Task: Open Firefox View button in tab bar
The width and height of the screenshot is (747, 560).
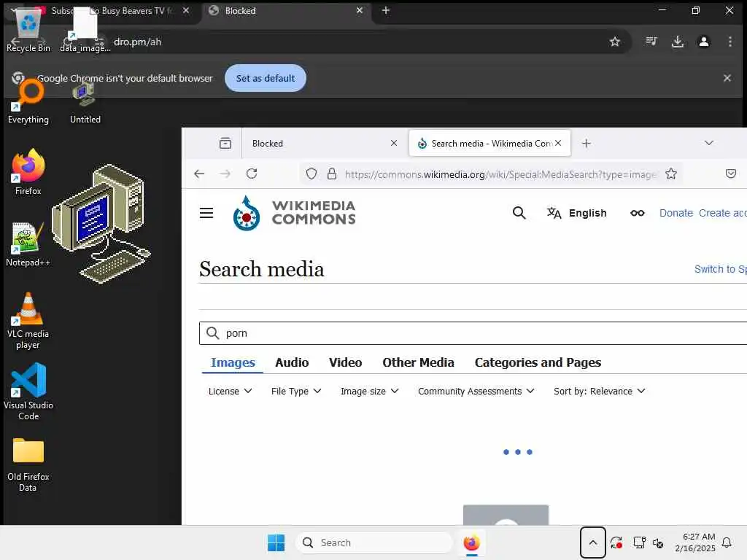Action: (x=225, y=143)
